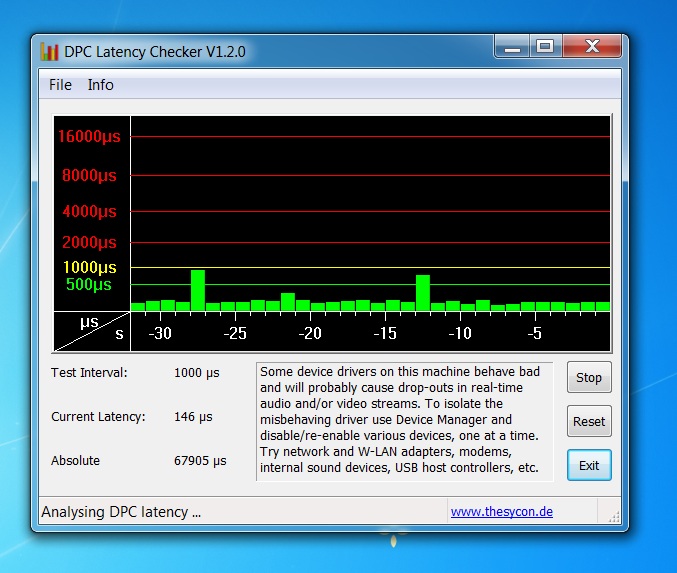Open the www.thesycon.de link
Image resolution: width=677 pixels, height=573 pixels.
502,512
